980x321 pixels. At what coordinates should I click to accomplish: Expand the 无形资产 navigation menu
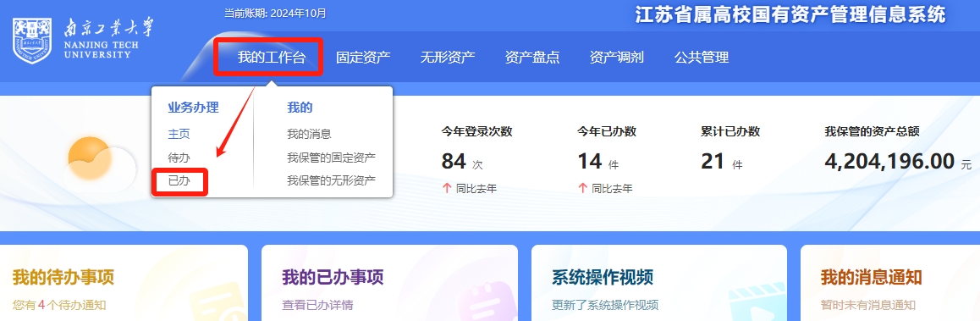pyautogui.click(x=448, y=58)
